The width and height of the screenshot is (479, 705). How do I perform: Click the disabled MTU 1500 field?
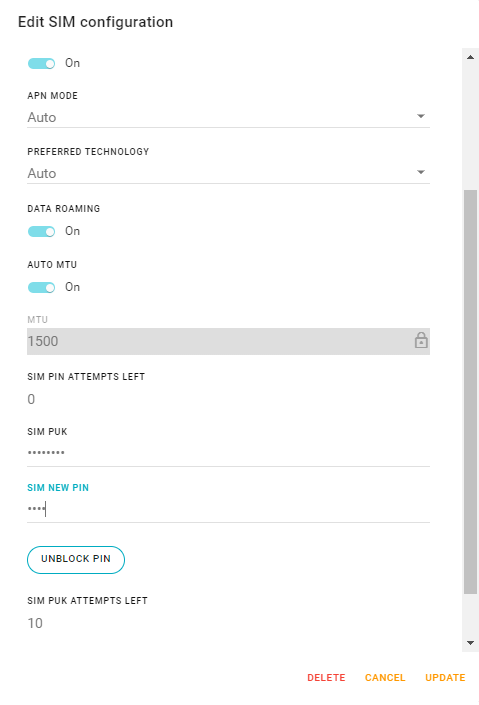click(x=228, y=341)
